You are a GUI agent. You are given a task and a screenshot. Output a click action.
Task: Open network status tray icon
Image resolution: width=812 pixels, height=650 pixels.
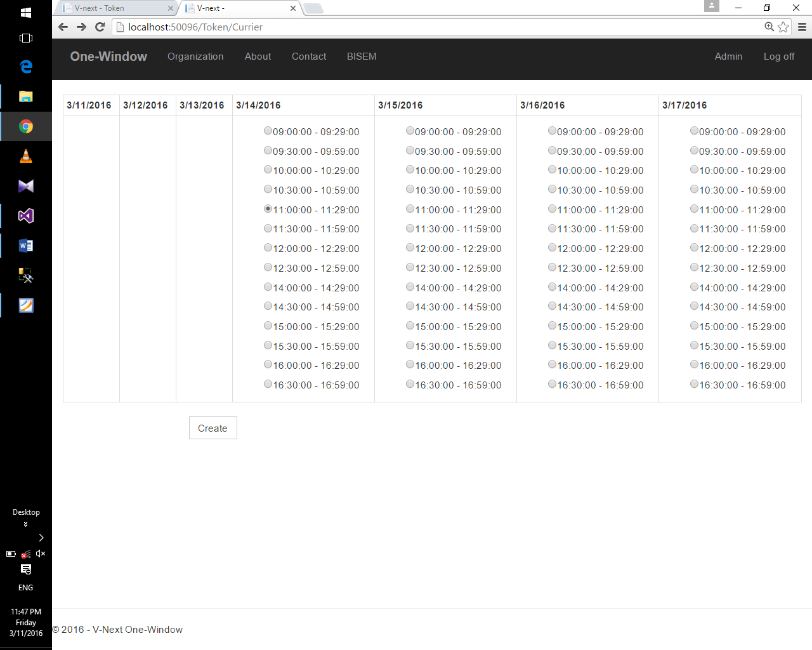point(26,554)
